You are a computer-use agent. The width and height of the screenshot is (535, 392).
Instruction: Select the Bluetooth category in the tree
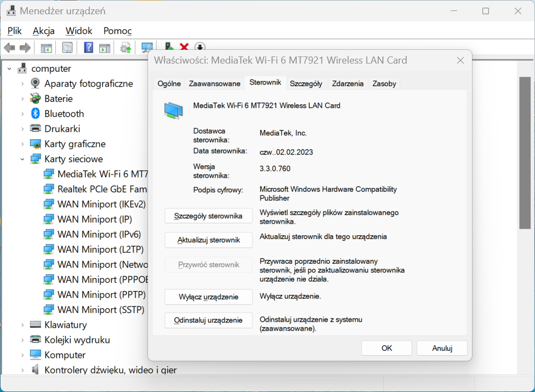(x=64, y=113)
